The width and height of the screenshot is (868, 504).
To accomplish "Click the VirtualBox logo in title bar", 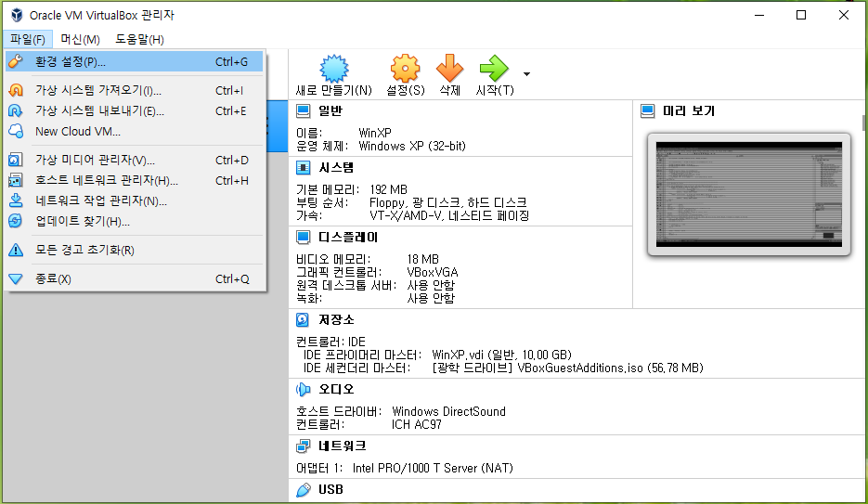I will point(17,15).
